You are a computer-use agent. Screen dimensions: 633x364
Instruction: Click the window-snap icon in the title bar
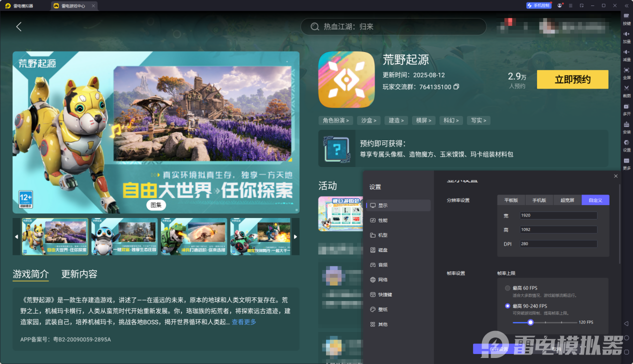pyautogui.click(x=581, y=5)
